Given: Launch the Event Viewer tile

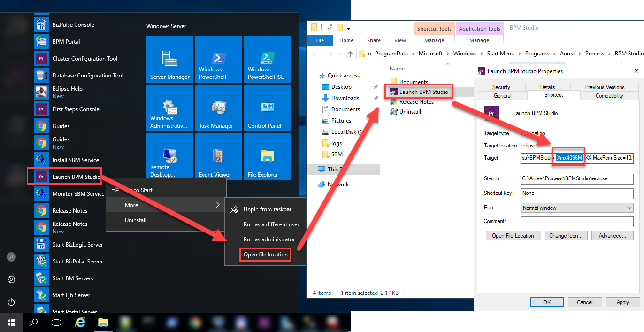Looking at the screenshot, I should 219,157.
